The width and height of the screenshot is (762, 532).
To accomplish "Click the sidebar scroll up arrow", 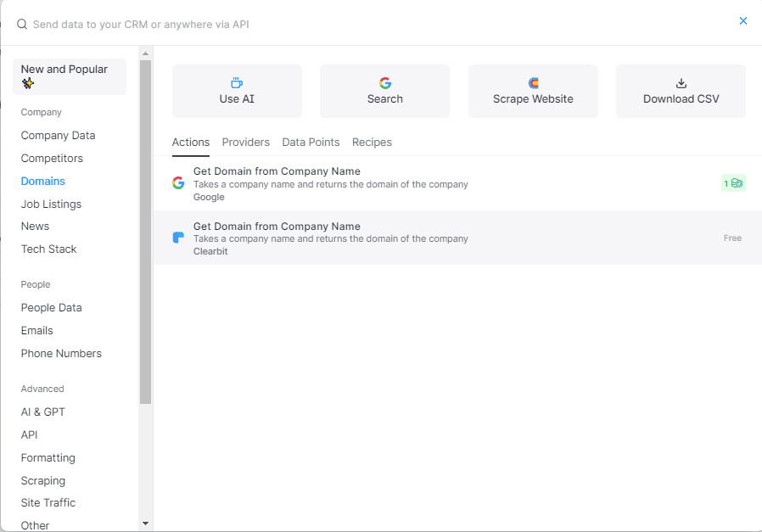I will pos(145,53).
